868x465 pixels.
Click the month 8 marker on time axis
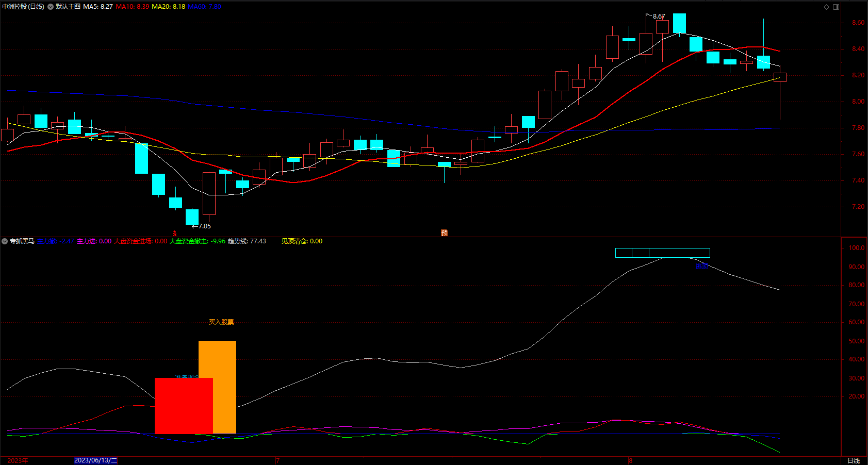point(630,460)
